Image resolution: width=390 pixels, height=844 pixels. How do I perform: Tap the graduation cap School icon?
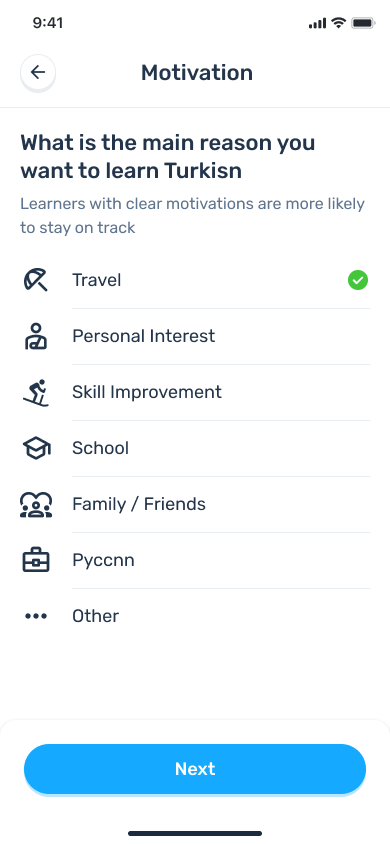36,448
